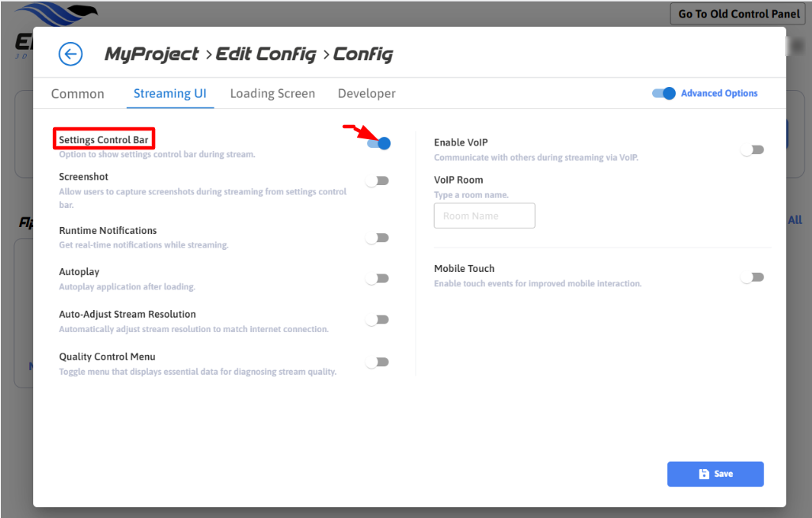This screenshot has height=518, width=812.
Task: Turn on Runtime Notifications
Action: point(378,238)
